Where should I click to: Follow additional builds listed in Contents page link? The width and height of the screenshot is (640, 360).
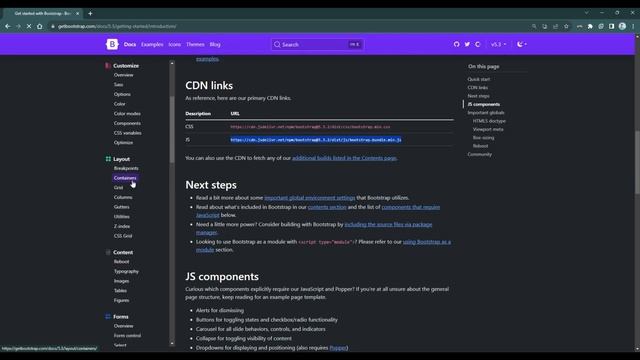coord(344,158)
